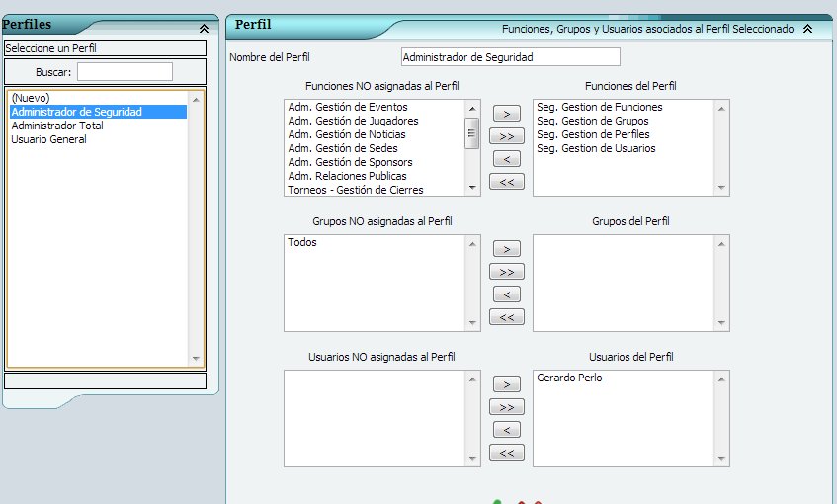
Task: Select (Nuevo) in the profiles list
Action: pos(29,98)
